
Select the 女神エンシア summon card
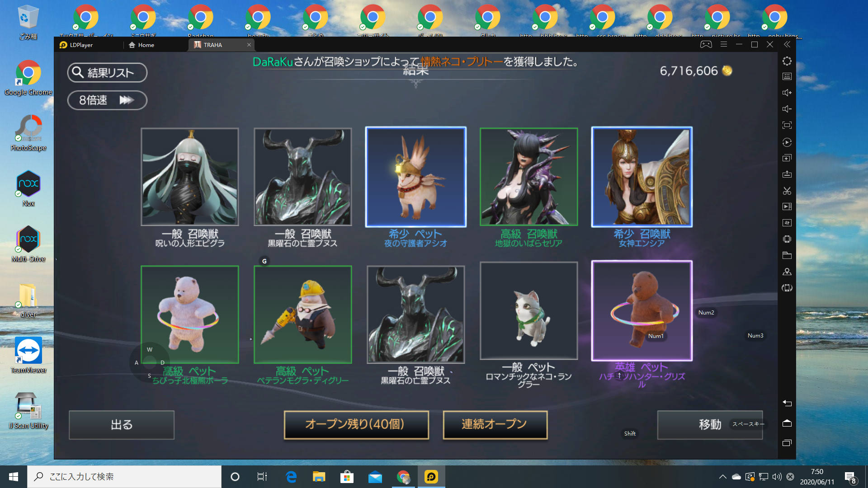642,177
